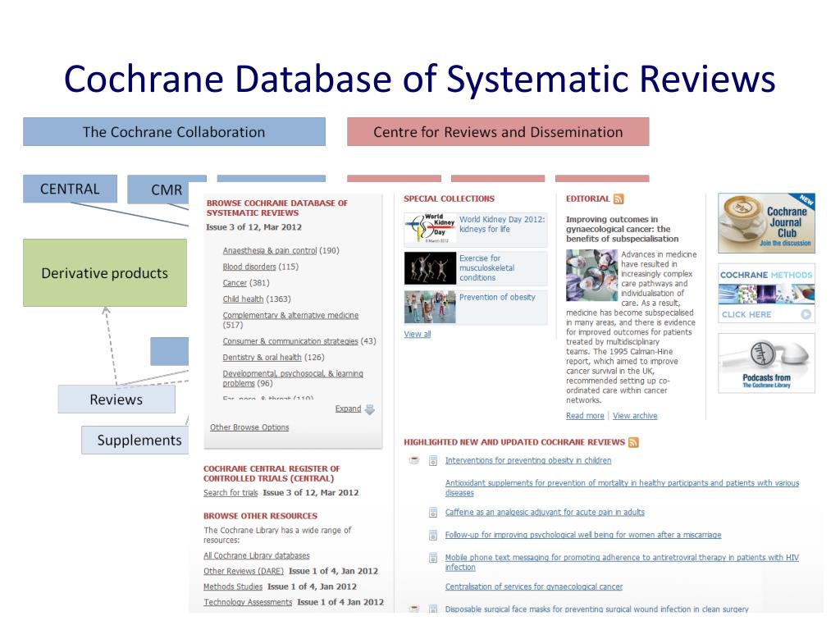Open Technology Assessments link
Viewport: 840px width, 630px height.
(x=248, y=603)
